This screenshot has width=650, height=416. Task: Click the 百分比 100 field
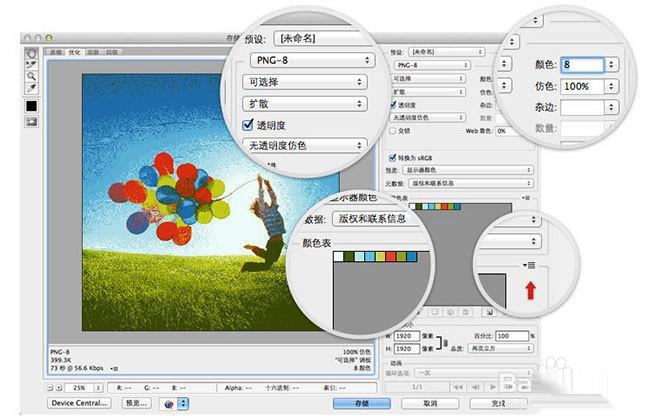512,336
